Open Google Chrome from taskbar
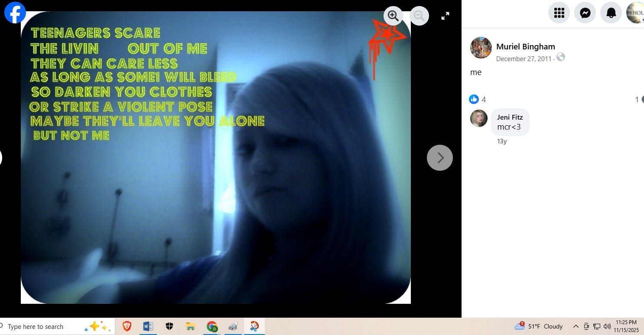The image size is (644, 335). (211, 326)
